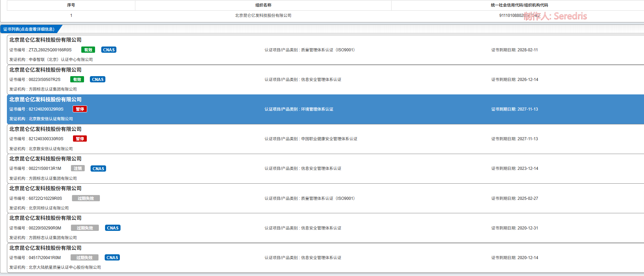
Task: Click issuer 北京数安信认证有限公司 in the highlighted row
Action: pos(51,119)
